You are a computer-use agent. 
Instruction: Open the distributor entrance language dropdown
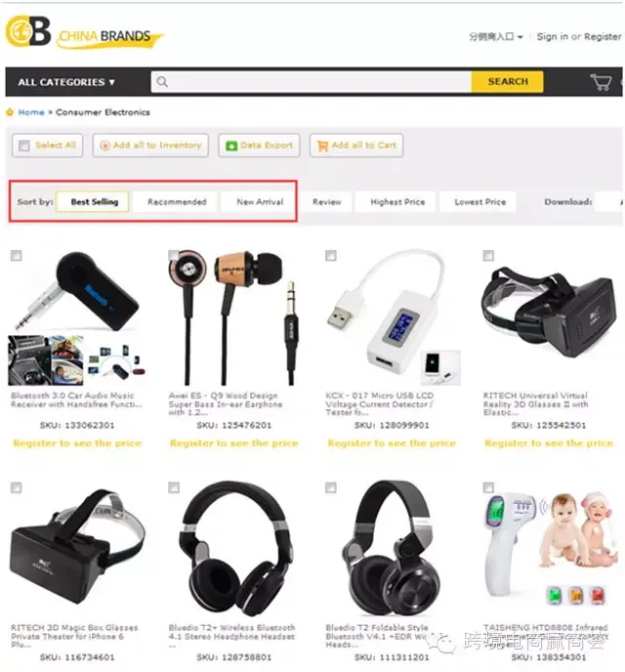496,37
